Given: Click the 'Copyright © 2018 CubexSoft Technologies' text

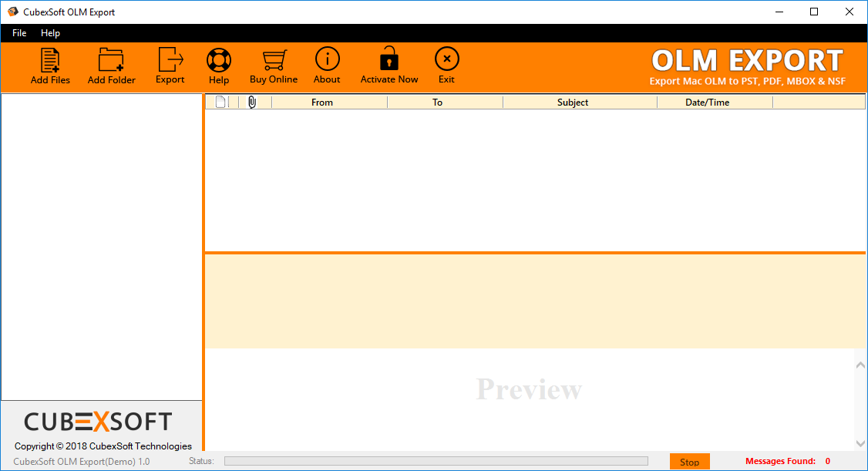Looking at the screenshot, I should [103, 446].
